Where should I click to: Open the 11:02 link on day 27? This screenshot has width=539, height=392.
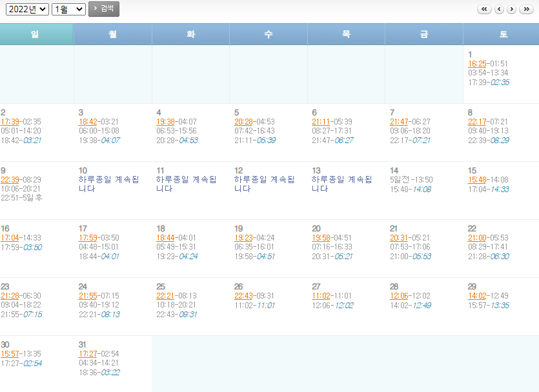tap(321, 296)
